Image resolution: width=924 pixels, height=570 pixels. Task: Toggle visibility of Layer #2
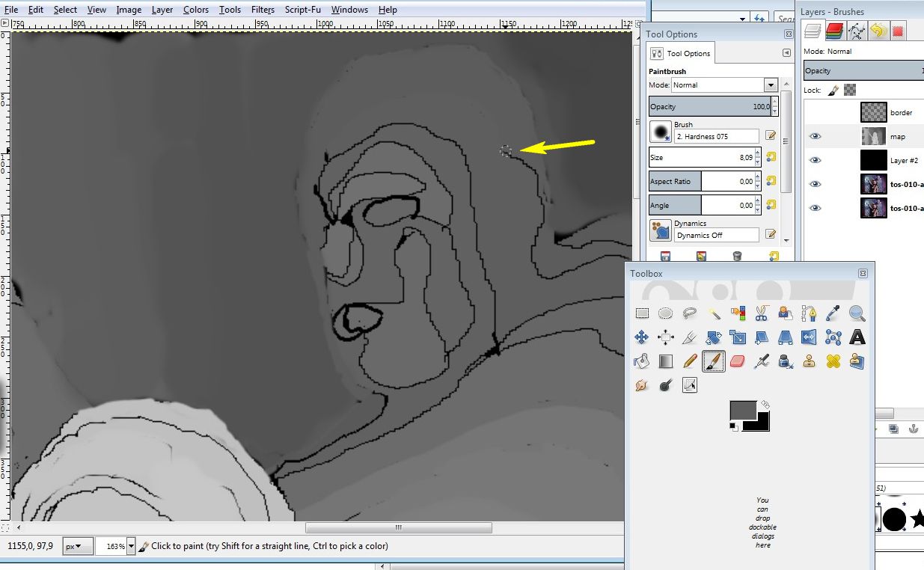click(815, 160)
